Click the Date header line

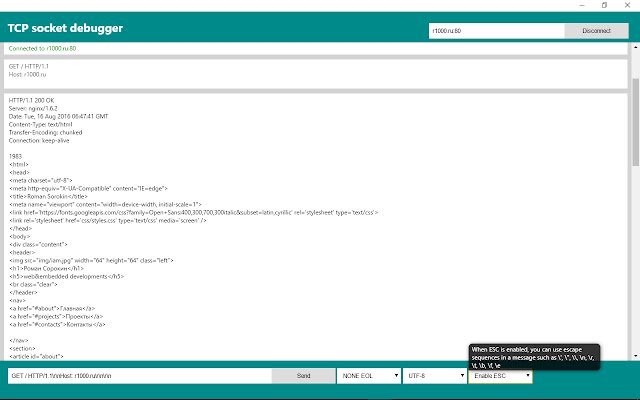click(58, 116)
